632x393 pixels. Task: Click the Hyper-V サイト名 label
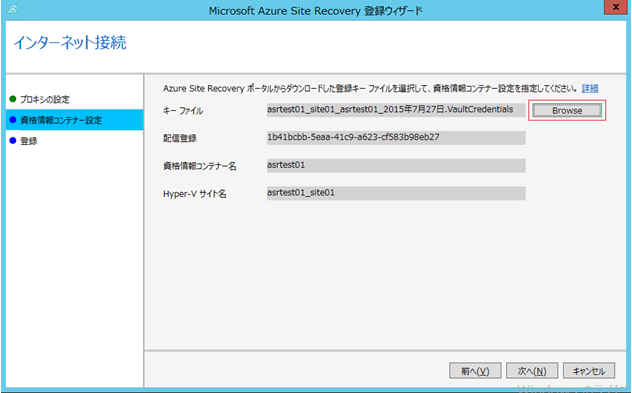click(195, 194)
